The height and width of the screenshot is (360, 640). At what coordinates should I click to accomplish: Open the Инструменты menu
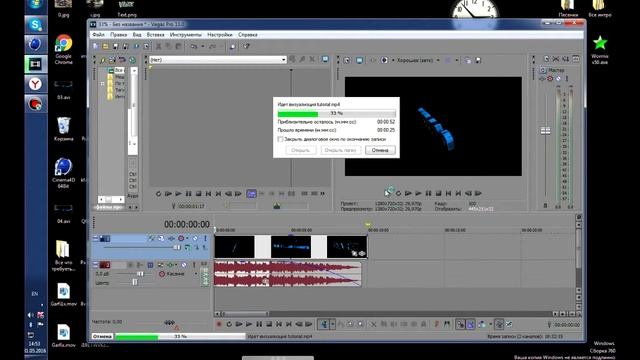tap(186, 35)
